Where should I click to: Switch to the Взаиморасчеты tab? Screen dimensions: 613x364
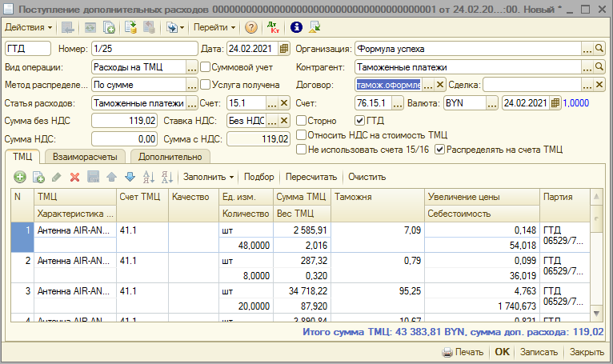86,157
